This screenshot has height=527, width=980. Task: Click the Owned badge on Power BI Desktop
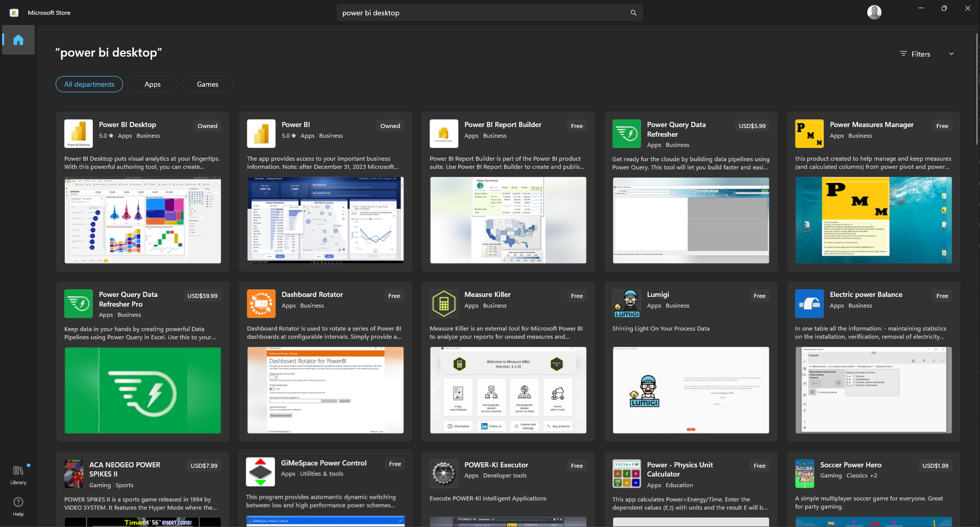tap(208, 126)
